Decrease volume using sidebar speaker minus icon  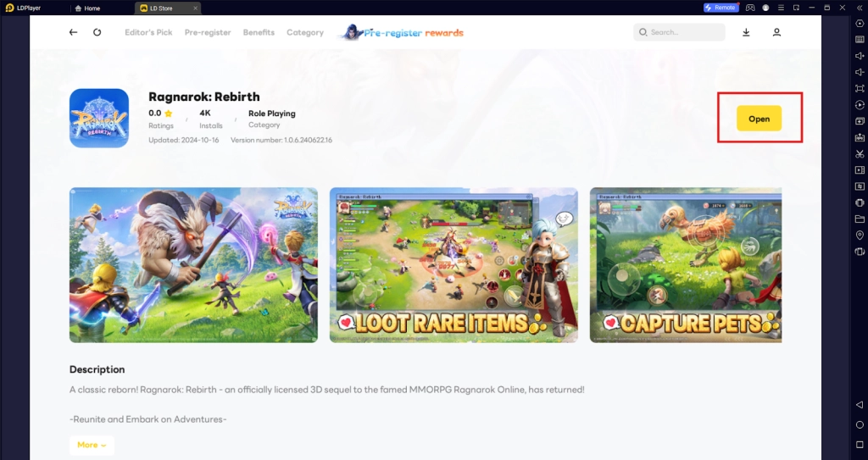coord(860,72)
